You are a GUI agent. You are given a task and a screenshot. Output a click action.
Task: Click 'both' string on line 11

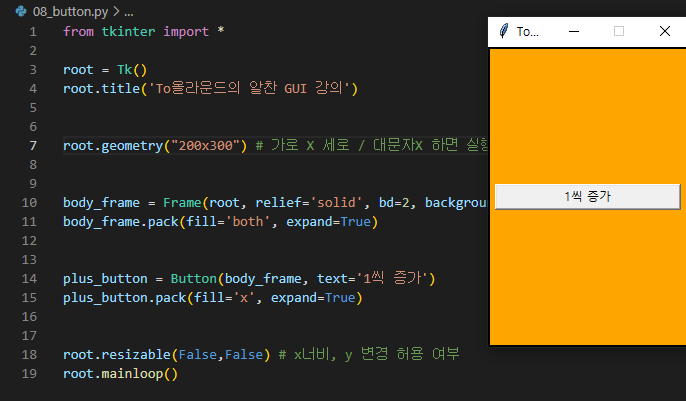tap(248, 222)
